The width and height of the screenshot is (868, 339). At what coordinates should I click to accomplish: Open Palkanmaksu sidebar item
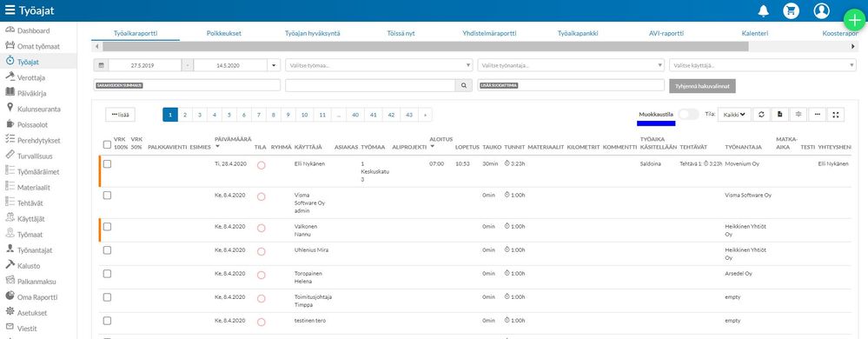click(x=35, y=282)
